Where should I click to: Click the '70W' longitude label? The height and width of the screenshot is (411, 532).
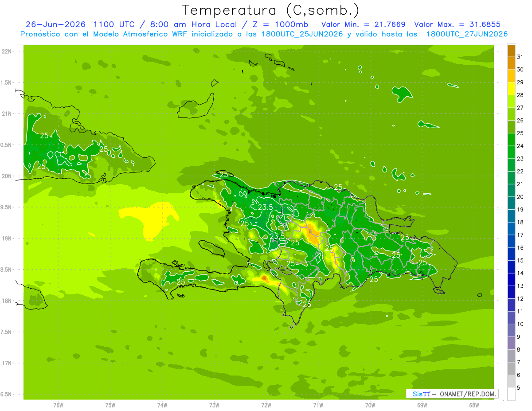tap(370, 405)
